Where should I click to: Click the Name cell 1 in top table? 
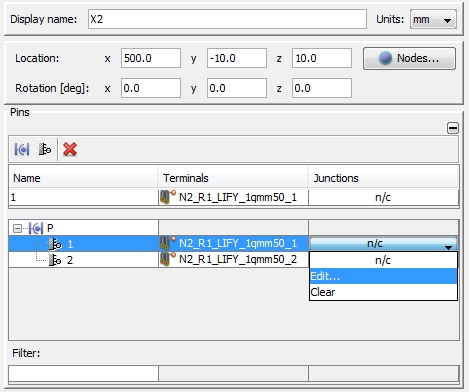[83, 197]
